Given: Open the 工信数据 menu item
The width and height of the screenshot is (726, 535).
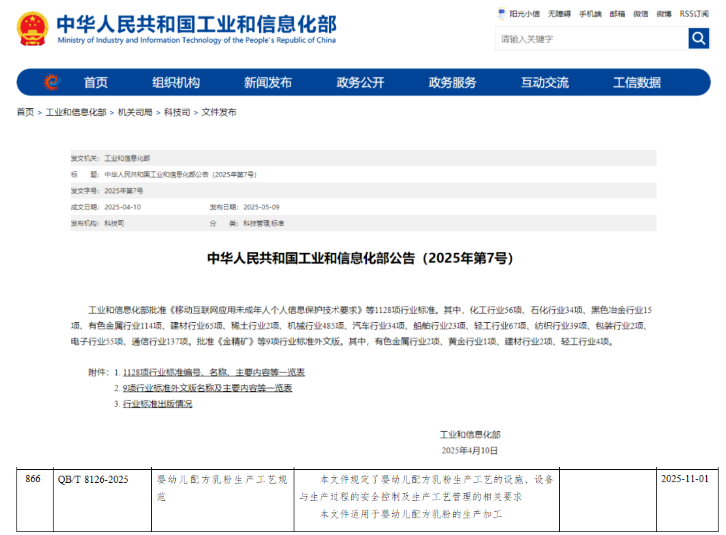Looking at the screenshot, I should (x=637, y=82).
